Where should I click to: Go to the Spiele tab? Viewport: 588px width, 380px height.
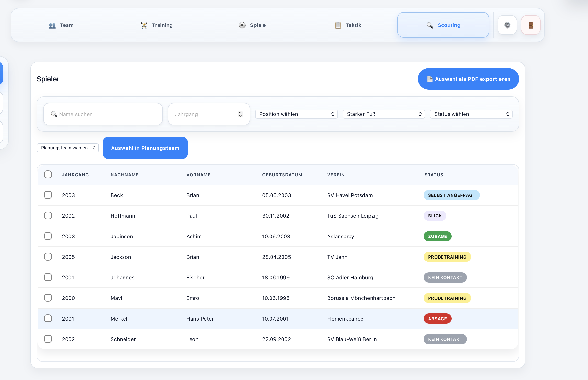pyautogui.click(x=252, y=25)
